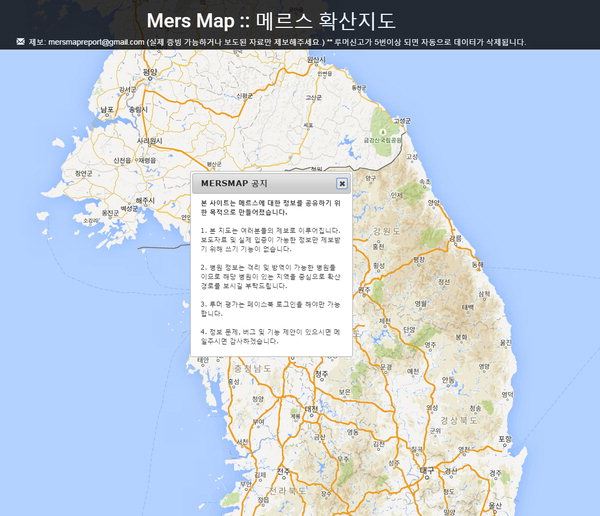The image size is (600, 516).
Task: Click the 횡성 map label
Action: point(379,265)
